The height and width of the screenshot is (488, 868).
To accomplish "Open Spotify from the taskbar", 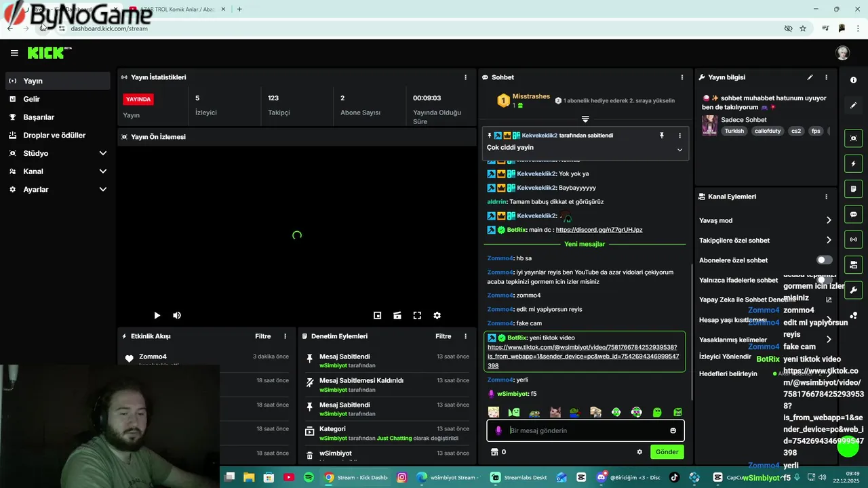I will point(309,477).
